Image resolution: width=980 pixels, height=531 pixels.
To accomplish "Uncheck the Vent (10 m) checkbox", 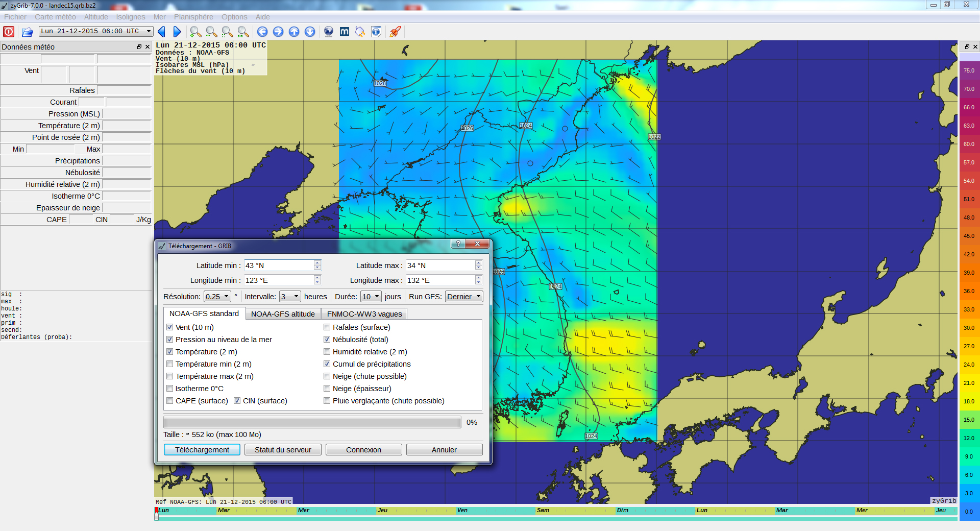I will (x=170, y=327).
